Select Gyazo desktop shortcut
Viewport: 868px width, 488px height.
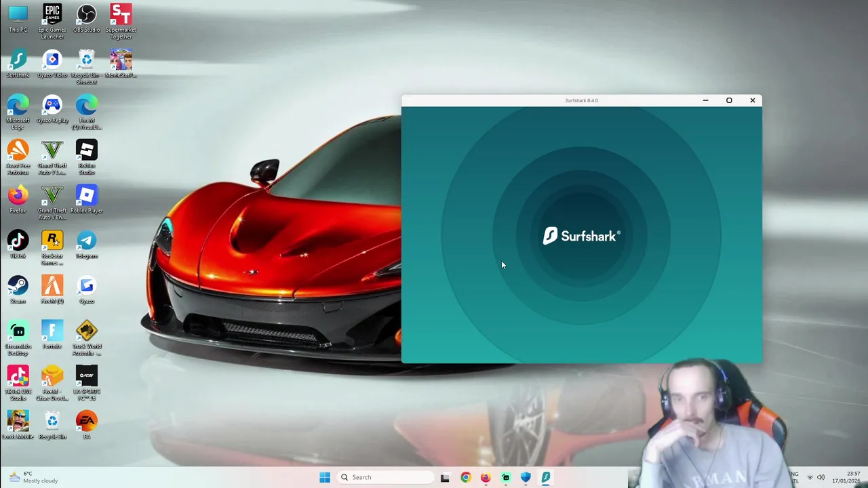(x=86, y=290)
